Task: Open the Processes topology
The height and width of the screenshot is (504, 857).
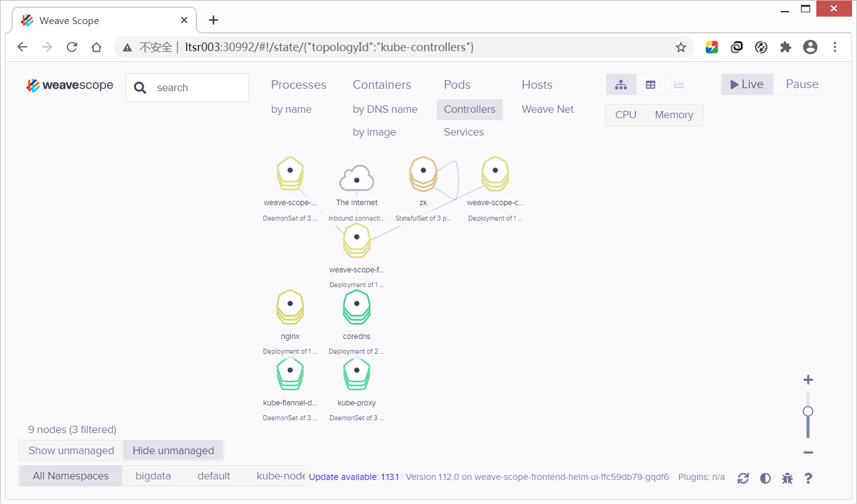Action: coord(299,85)
